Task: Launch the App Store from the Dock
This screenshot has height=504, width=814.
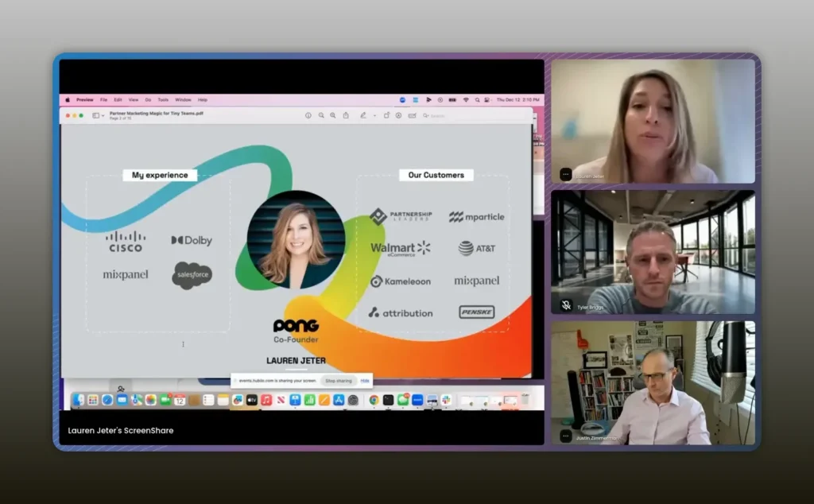Action: 338,400
